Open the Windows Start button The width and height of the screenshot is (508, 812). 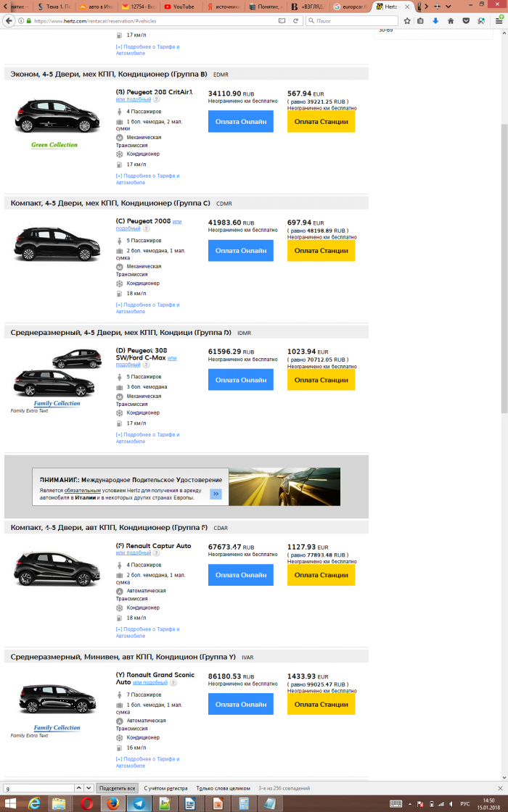click(9, 803)
